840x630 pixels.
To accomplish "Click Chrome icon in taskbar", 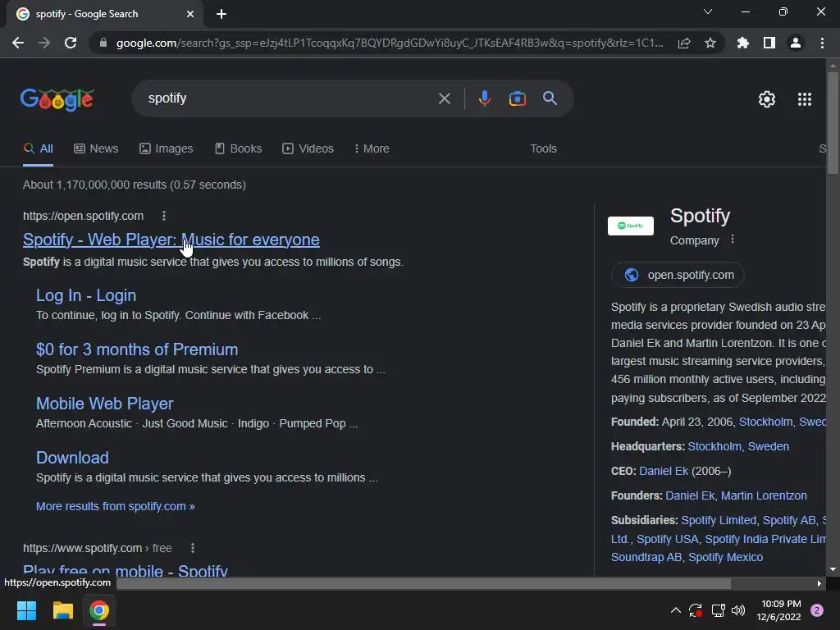I will [x=99, y=610].
